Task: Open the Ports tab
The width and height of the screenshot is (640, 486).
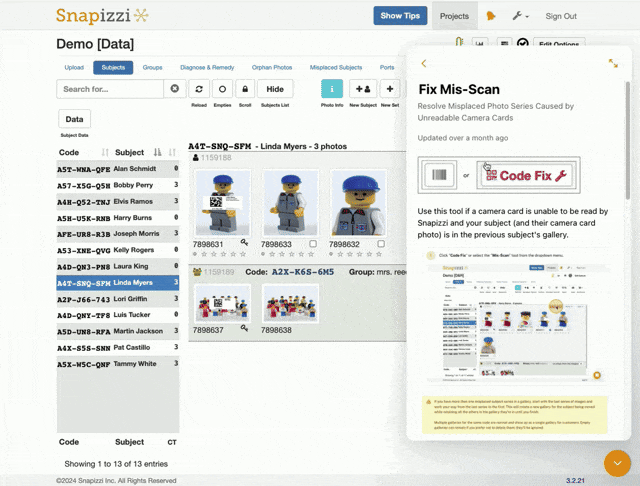Action: pos(387,67)
